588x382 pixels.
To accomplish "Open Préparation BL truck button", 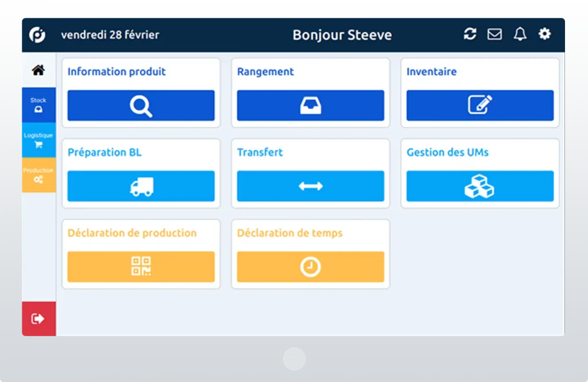I will click(141, 186).
